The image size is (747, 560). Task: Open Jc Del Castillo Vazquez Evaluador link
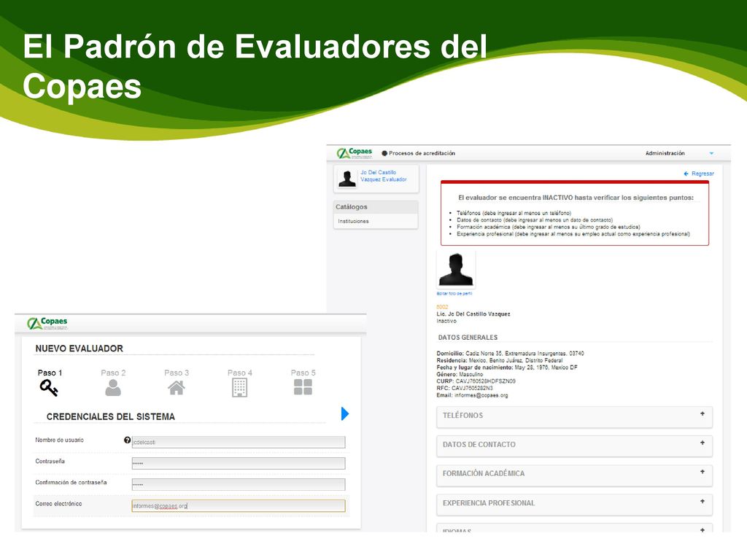click(384, 176)
